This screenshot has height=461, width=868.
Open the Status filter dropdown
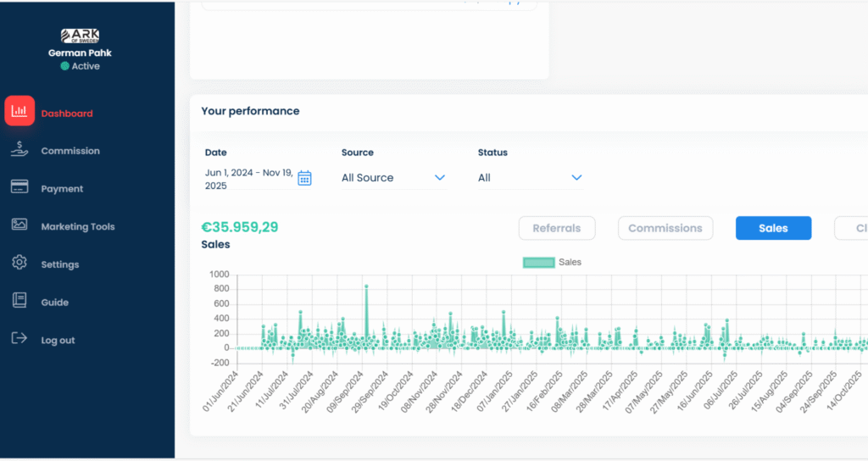pos(529,178)
